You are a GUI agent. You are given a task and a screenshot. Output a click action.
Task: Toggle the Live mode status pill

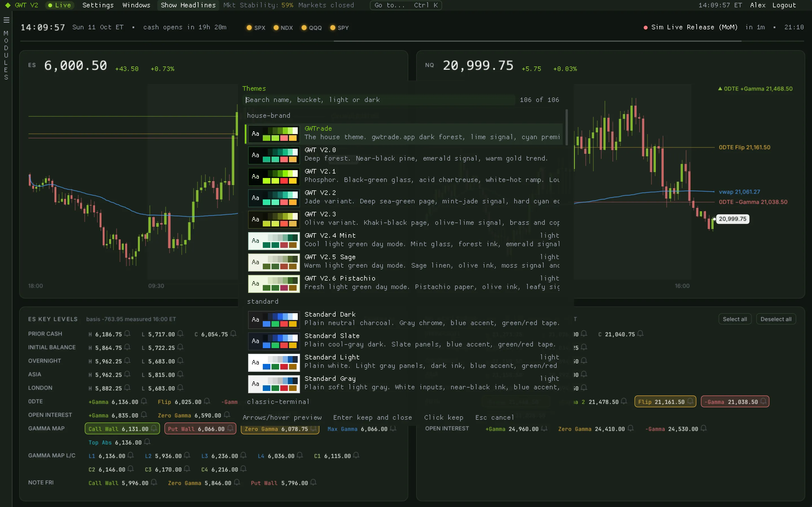pos(60,5)
